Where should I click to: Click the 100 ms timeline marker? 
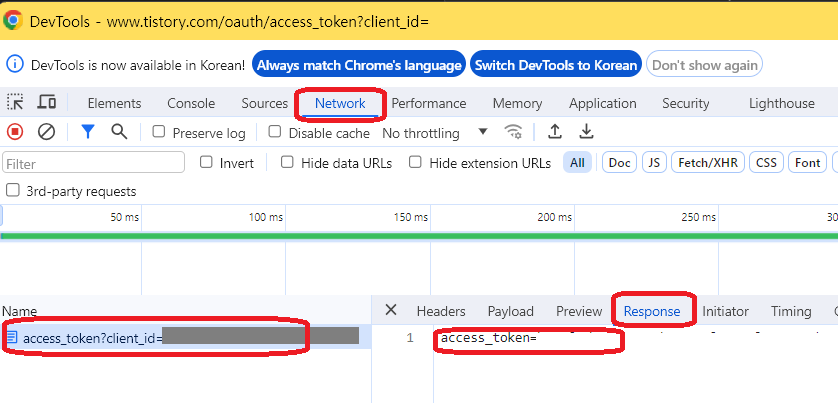[266, 217]
